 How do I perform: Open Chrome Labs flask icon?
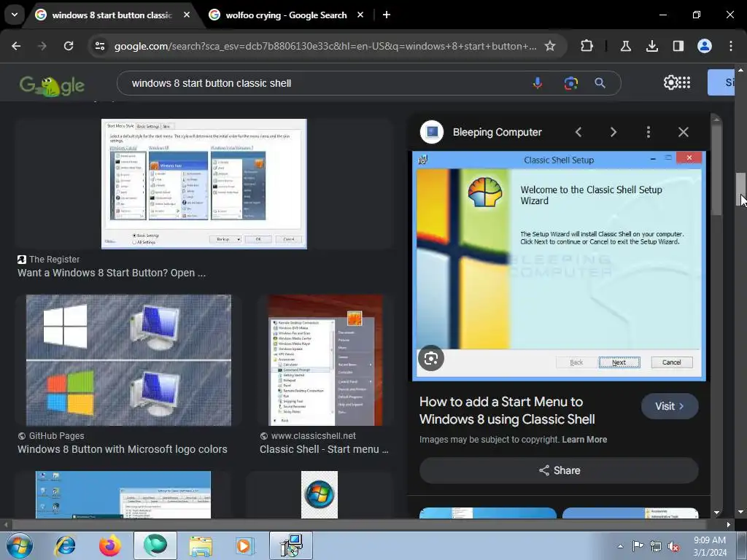(625, 46)
